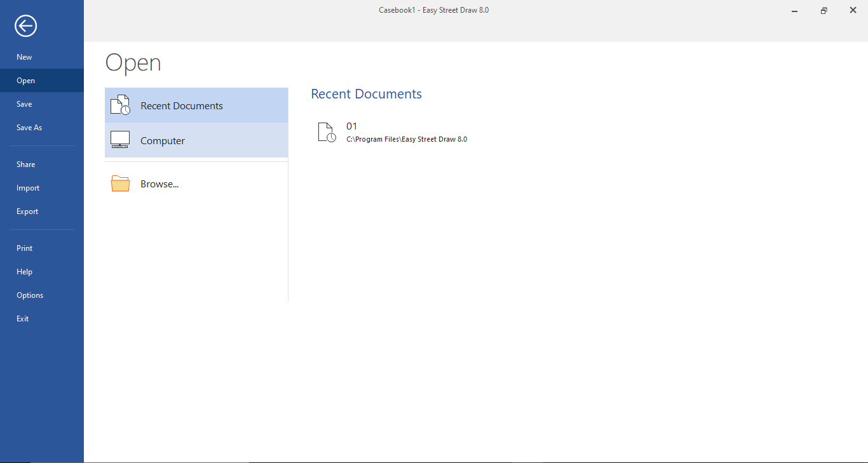This screenshot has width=868, height=463.
Task: Select New in the backstage menu
Action: pyautogui.click(x=42, y=57)
